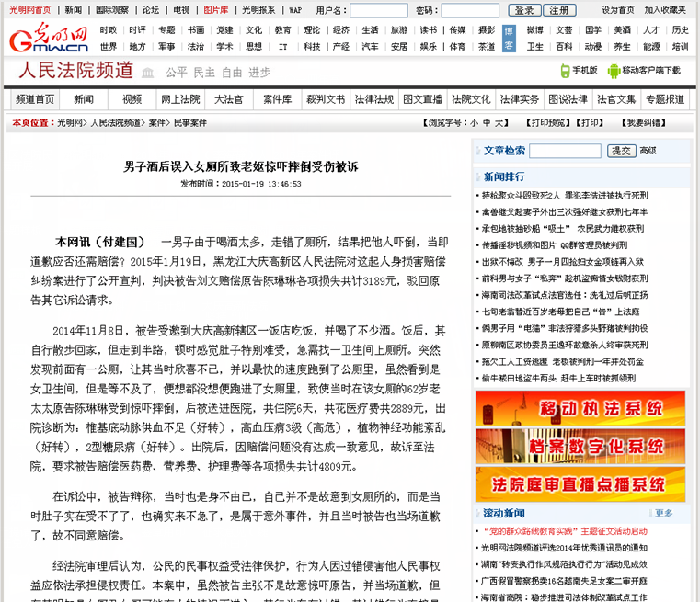Select the 案件库 tab
The image size is (700, 602).
pyautogui.click(x=277, y=100)
